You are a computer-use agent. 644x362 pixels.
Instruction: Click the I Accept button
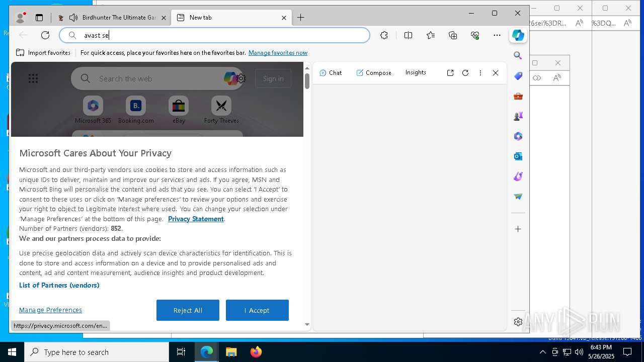(x=257, y=310)
